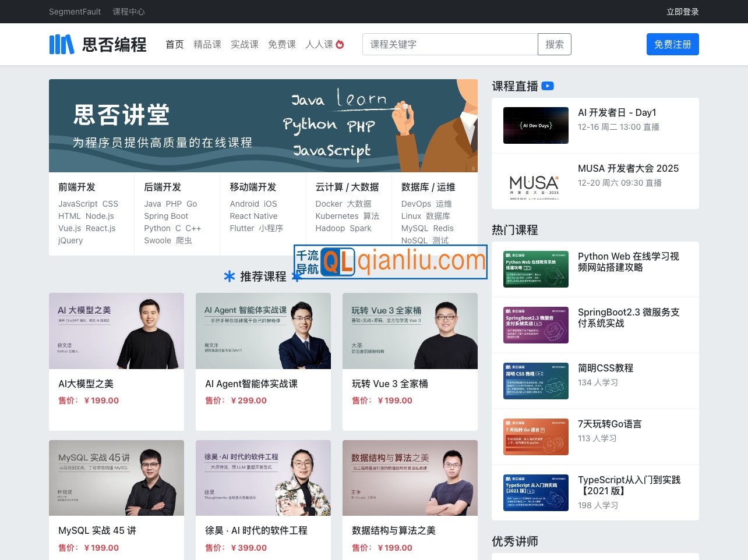This screenshot has width=748, height=560.
Task: Open the 首页 navigation item
Action: tap(174, 44)
